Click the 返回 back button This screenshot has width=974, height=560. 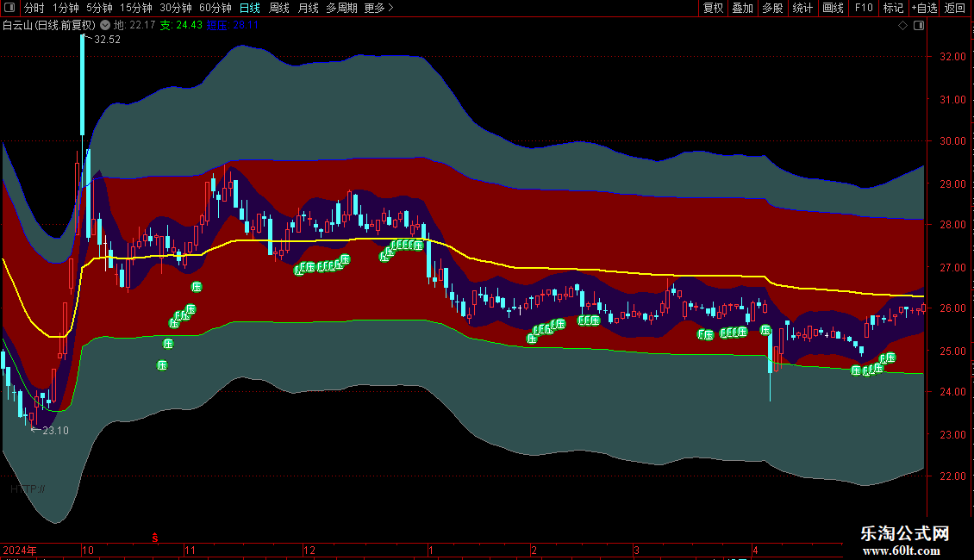click(955, 8)
